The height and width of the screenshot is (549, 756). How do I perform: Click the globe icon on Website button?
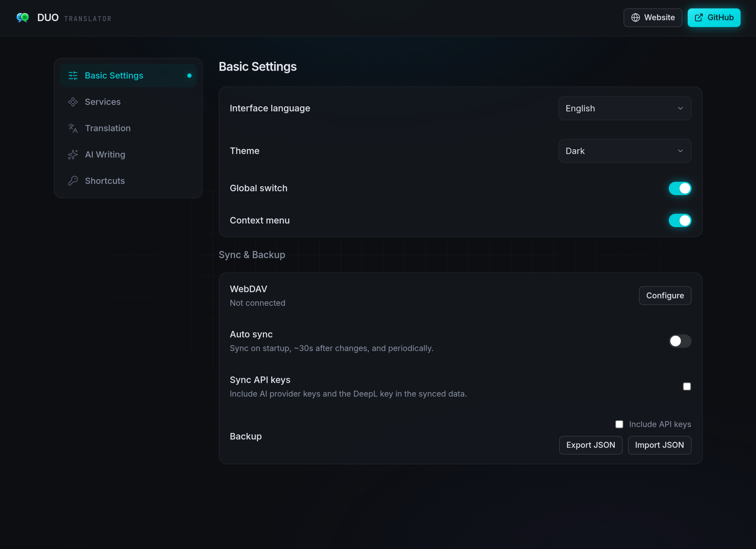[x=635, y=18]
